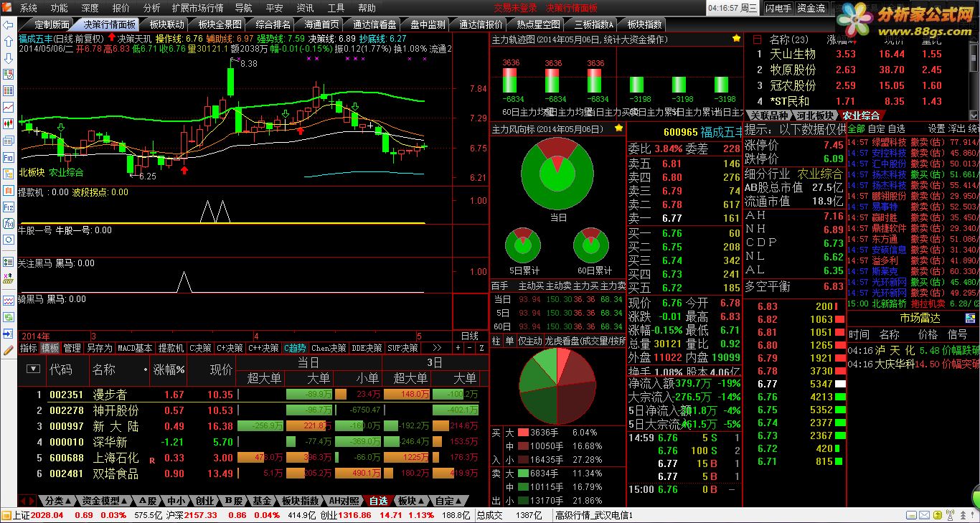Click the back arrow icon in left sidebar
Viewport: 980px width, 523px height.
8,25
